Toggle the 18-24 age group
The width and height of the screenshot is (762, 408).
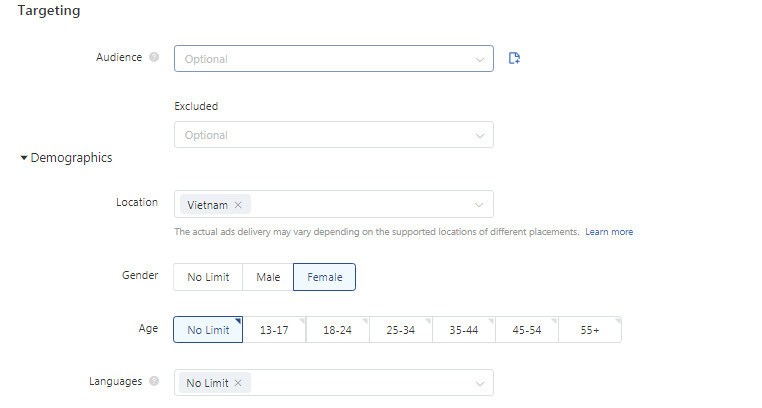pos(337,330)
